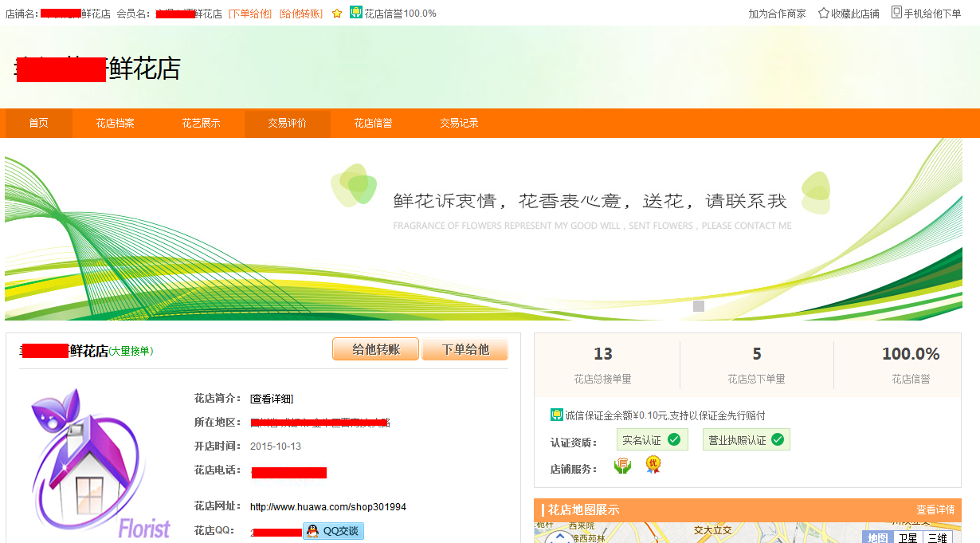Switch map to 三维 3D view

[937, 537]
